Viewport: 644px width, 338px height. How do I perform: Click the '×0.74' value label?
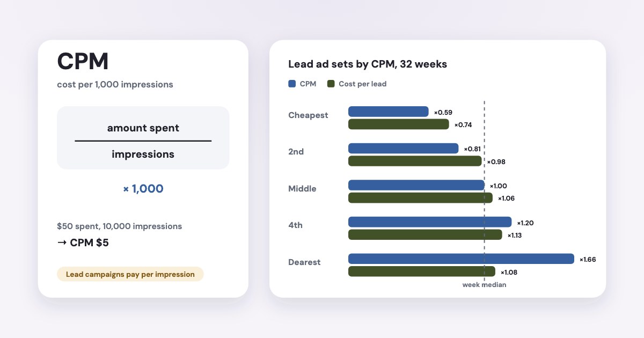464,125
